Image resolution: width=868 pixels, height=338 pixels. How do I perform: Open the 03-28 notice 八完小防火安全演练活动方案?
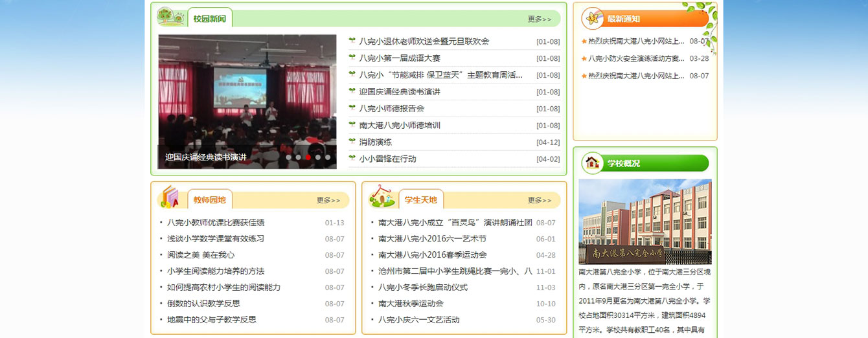tap(636, 58)
